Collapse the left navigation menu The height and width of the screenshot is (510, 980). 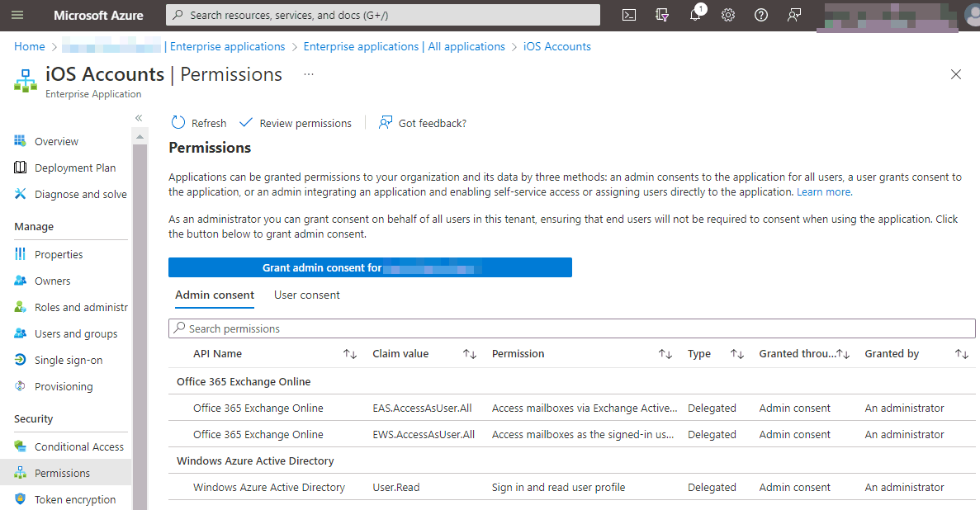pos(139,117)
